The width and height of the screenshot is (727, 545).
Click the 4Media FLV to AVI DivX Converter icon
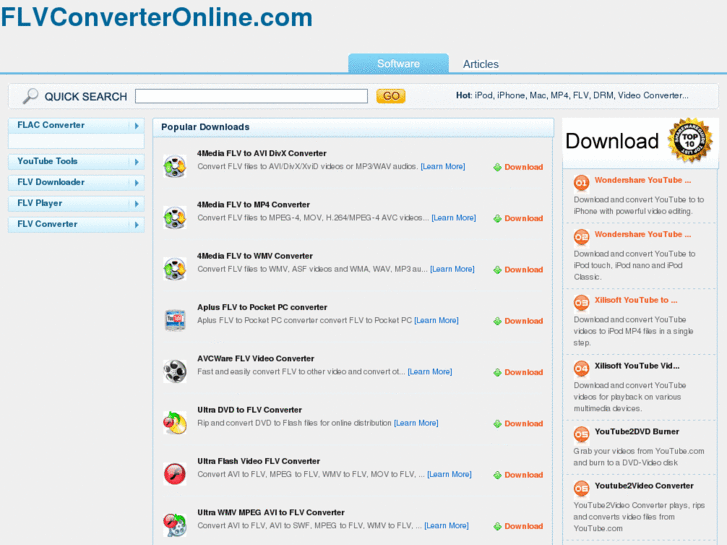pos(175,166)
